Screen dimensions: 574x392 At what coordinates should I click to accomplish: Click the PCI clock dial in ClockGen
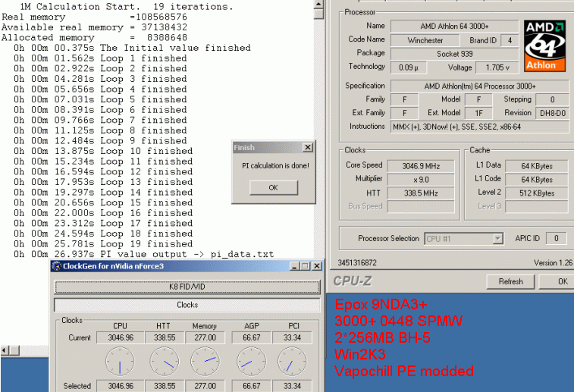[x=292, y=361]
